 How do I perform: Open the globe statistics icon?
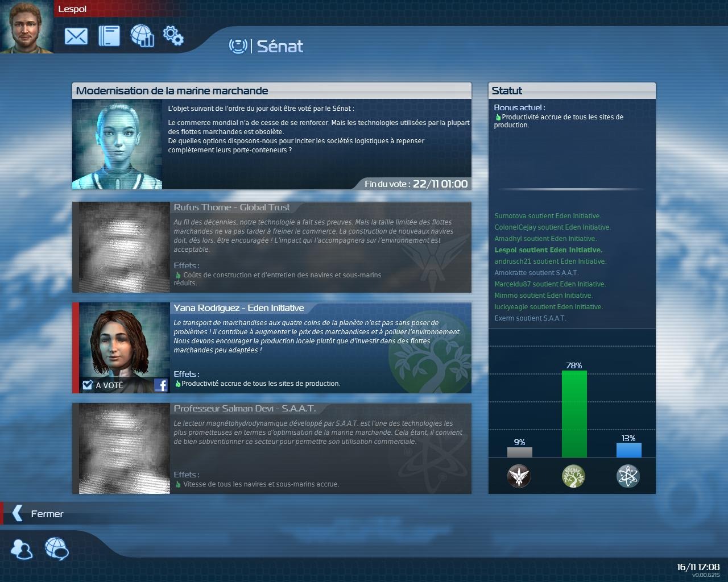142,36
